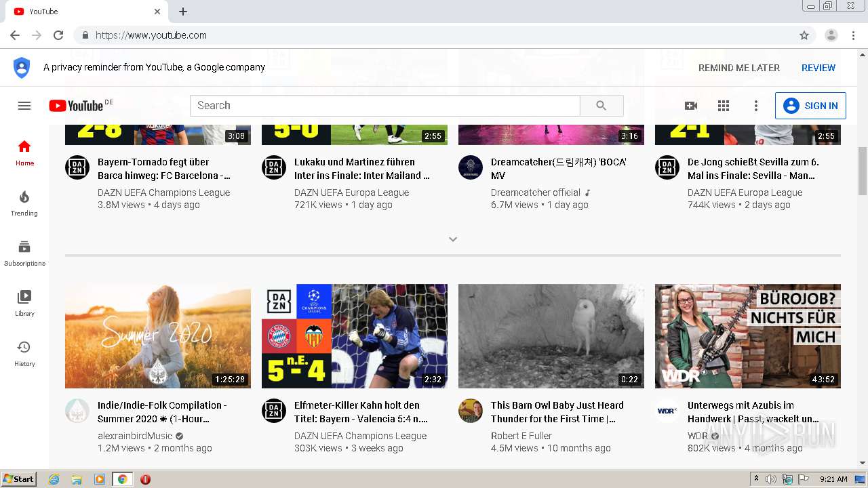Click the privacy shield icon
The width and height of the screenshot is (868, 488).
pos(22,68)
